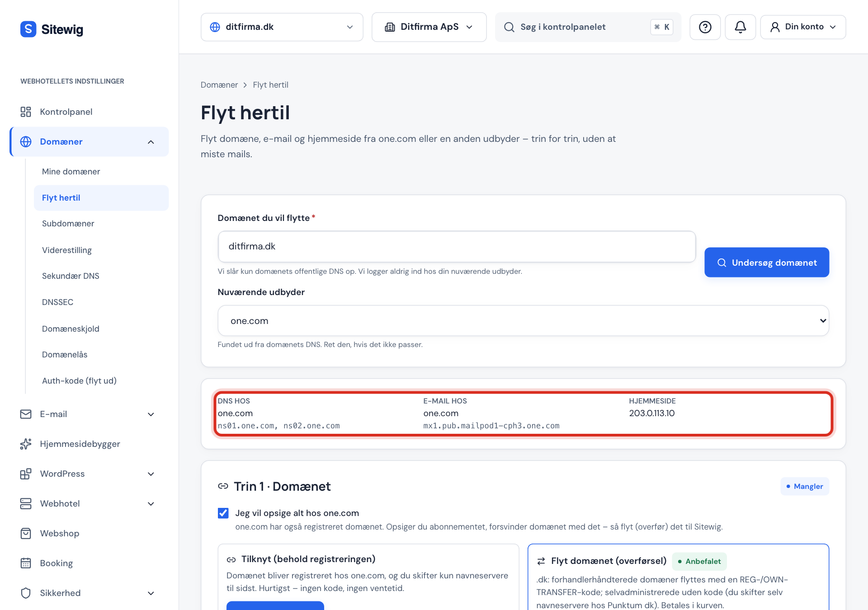Select the Flyt domænet (overførsel) option card
This screenshot has width=868, height=610.
pos(678,577)
